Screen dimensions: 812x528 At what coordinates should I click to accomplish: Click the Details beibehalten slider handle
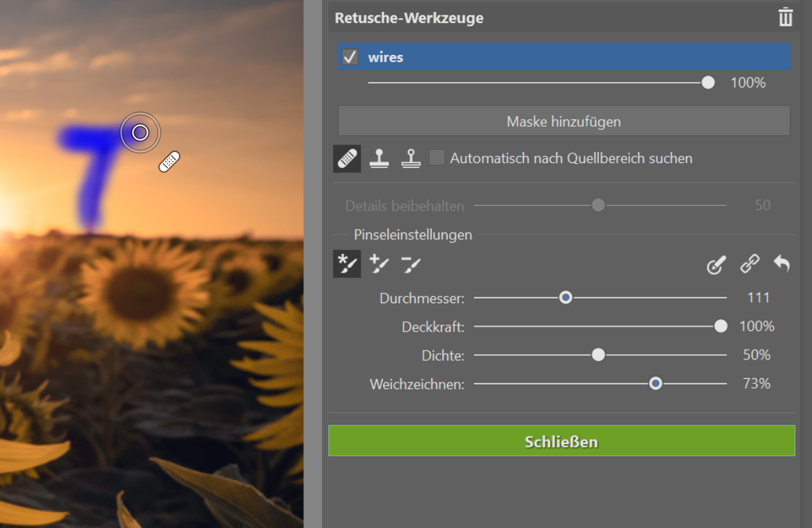598,205
